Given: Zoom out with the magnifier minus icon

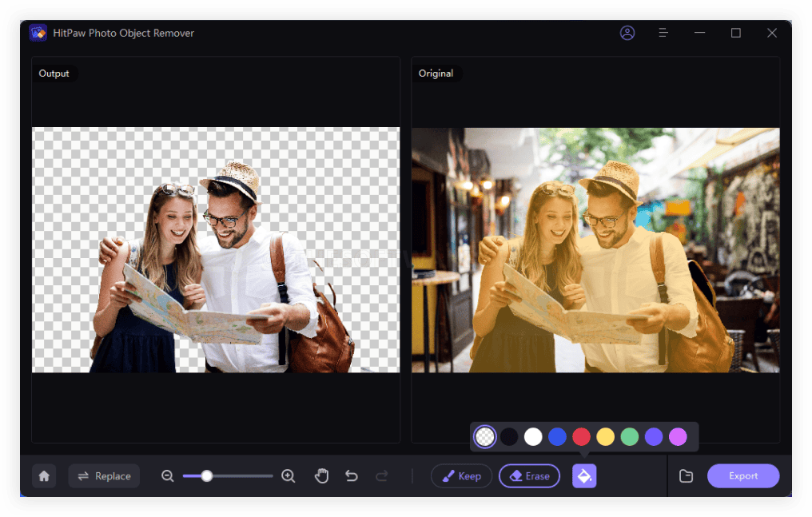Looking at the screenshot, I should coord(167,475).
